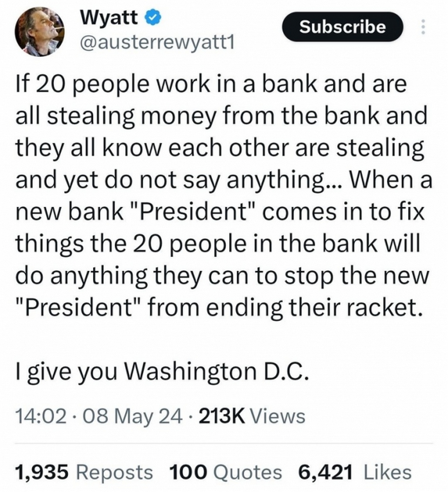Screen dimensions: 448x492
Task: Click the Subscribe button
Action: [342, 27]
